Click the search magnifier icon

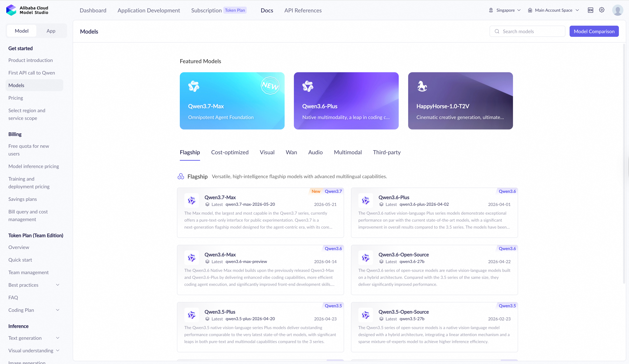click(x=497, y=31)
